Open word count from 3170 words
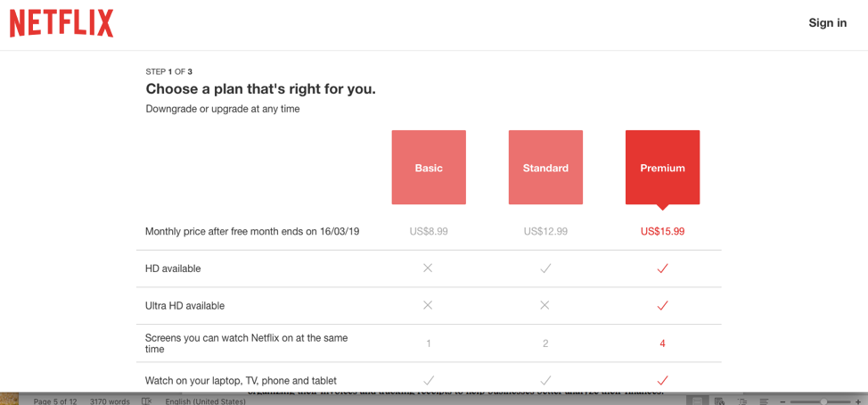 click(110, 401)
